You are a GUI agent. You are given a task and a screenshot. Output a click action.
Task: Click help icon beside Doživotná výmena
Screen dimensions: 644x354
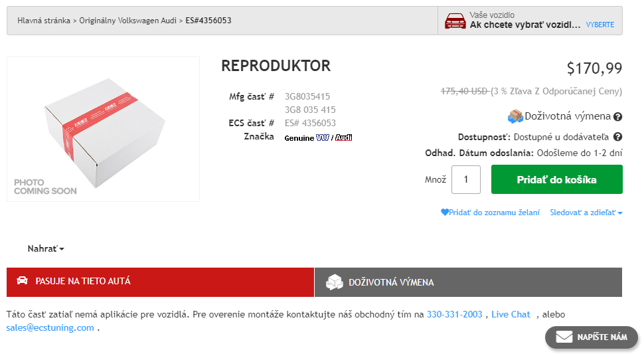pyautogui.click(x=617, y=117)
